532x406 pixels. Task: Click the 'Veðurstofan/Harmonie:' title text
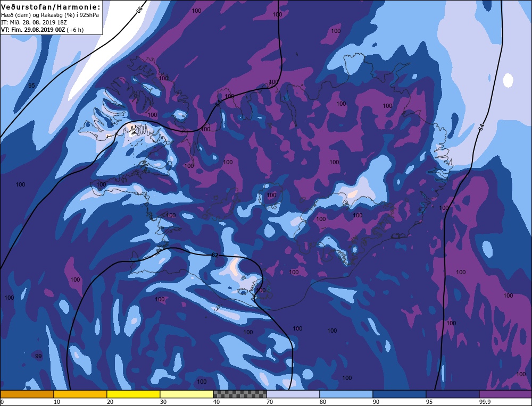[51, 7]
